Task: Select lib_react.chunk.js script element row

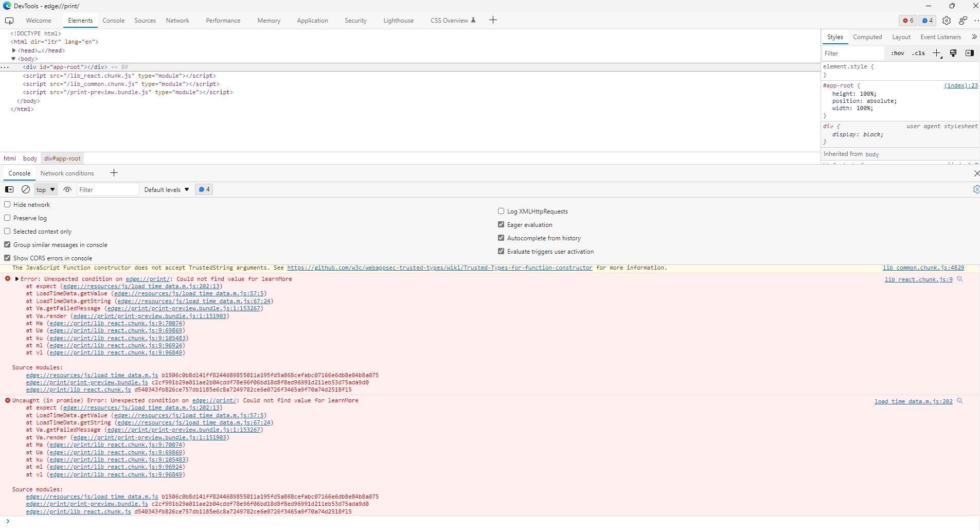Action: pos(119,76)
